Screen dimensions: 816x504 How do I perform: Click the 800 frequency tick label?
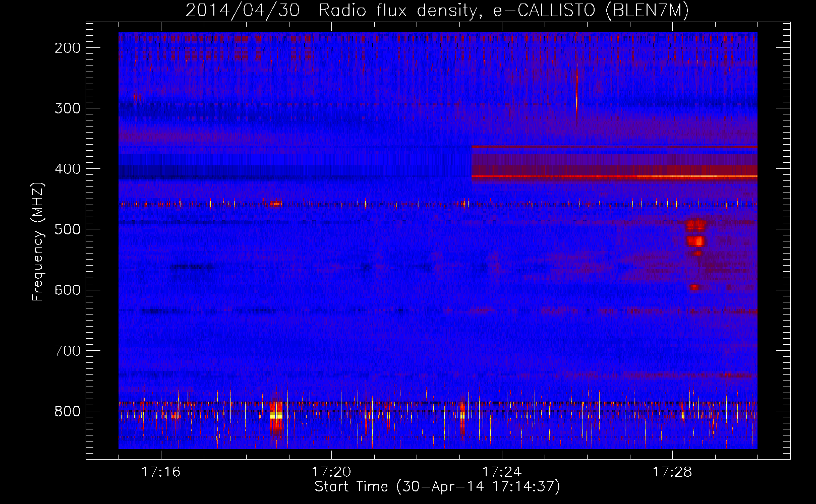68,411
